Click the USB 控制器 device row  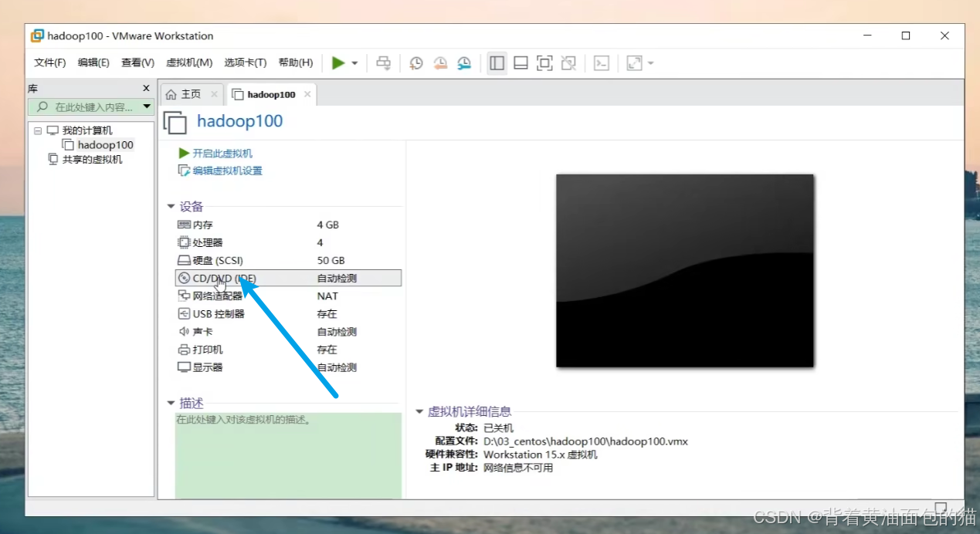[x=288, y=314]
